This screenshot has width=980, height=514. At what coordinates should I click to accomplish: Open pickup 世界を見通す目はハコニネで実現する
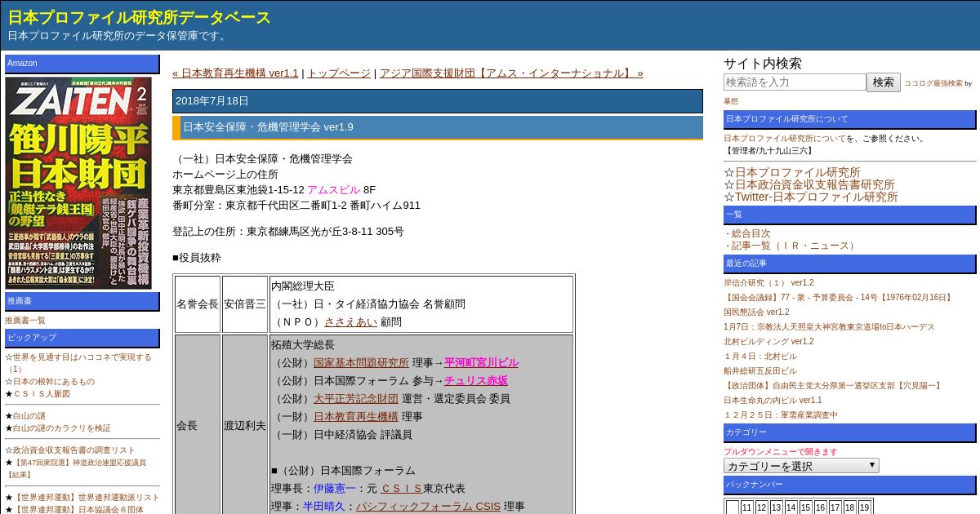[x=78, y=363]
